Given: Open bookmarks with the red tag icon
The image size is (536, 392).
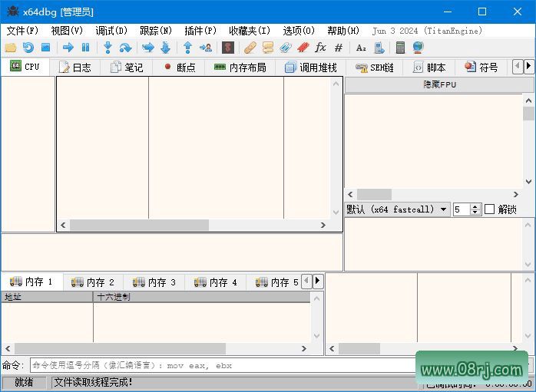Looking at the screenshot, I should coord(303,47).
